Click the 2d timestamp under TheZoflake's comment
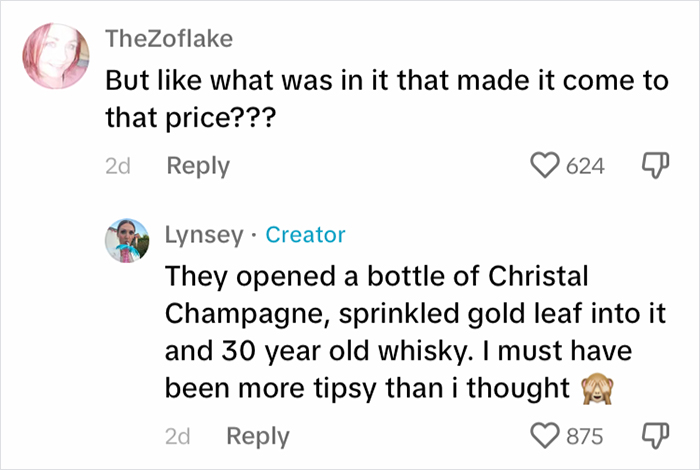 (x=118, y=166)
